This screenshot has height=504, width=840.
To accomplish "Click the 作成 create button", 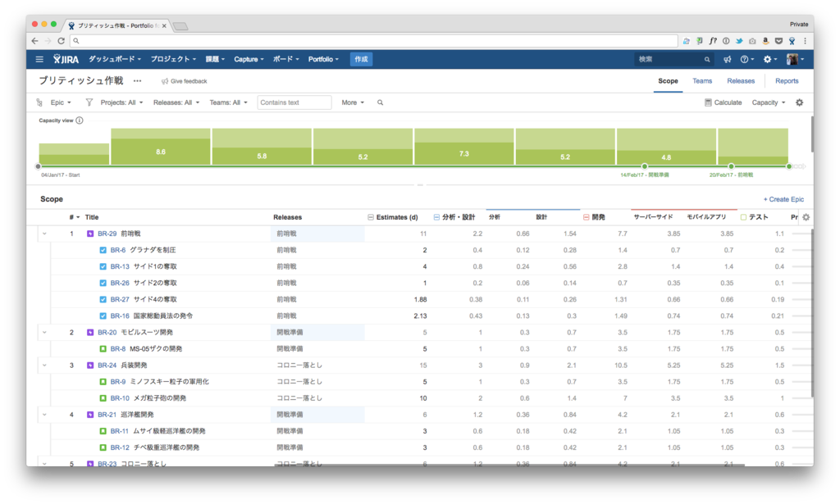I will [x=361, y=59].
